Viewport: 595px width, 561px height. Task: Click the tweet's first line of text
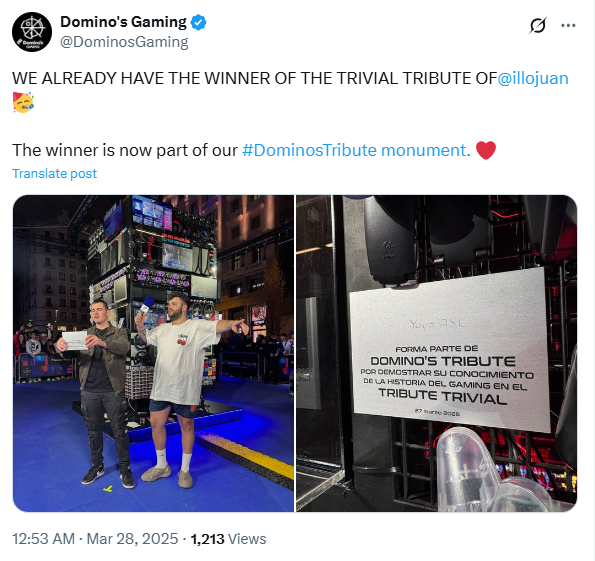[290, 79]
